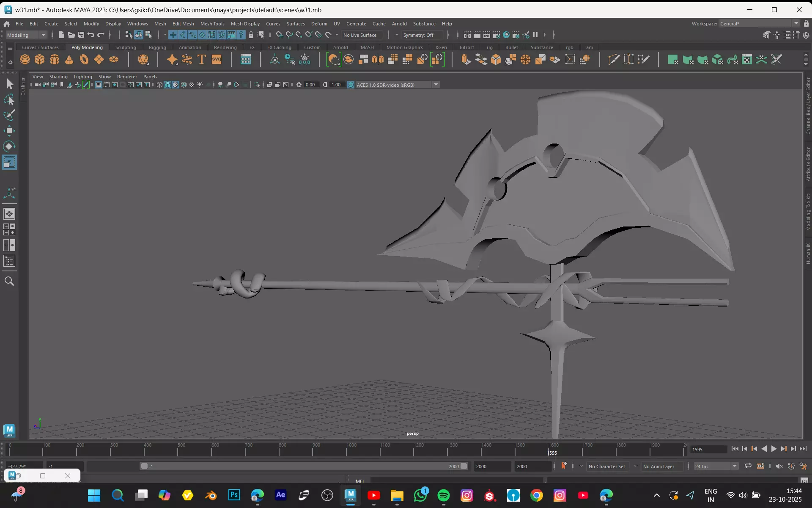
Task: Open the No Character Set dropdown
Action: point(608,466)
